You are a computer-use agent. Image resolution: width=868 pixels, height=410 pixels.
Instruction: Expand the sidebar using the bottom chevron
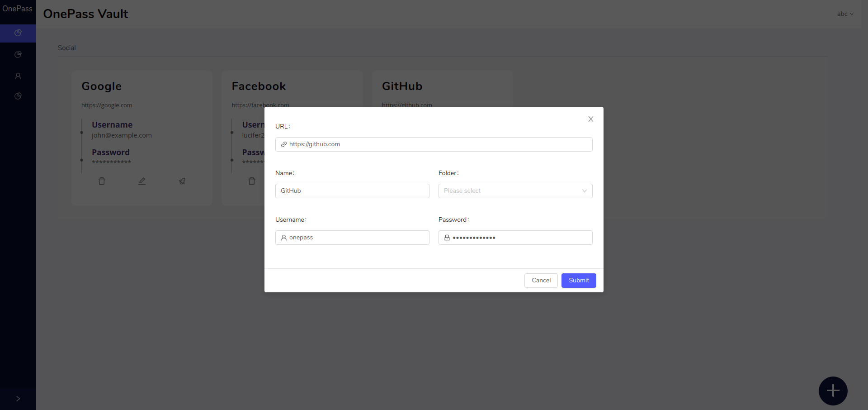click(x=18, y=399)
